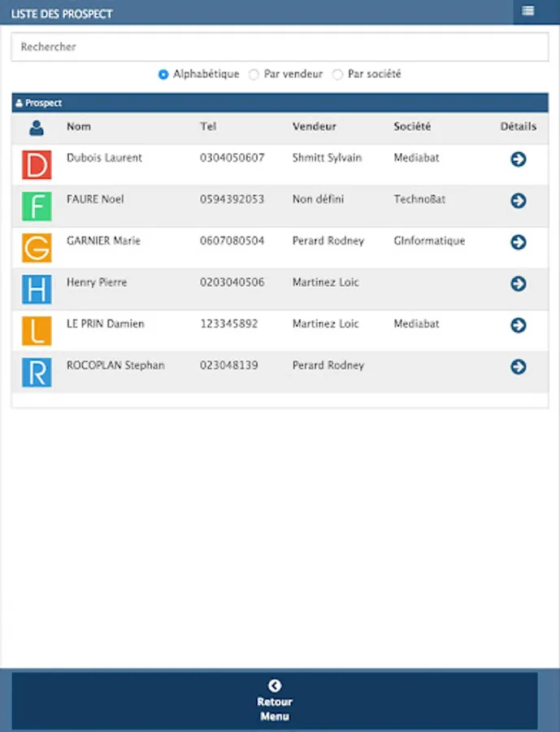Click Mediabat in LE PRIN Damien row

[x=416, y=324]
